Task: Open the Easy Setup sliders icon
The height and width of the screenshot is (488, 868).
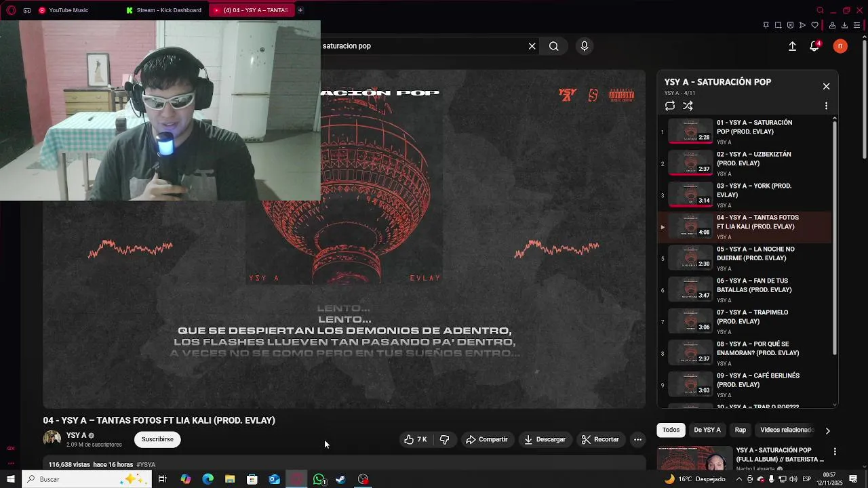Action: pos(857,25)
